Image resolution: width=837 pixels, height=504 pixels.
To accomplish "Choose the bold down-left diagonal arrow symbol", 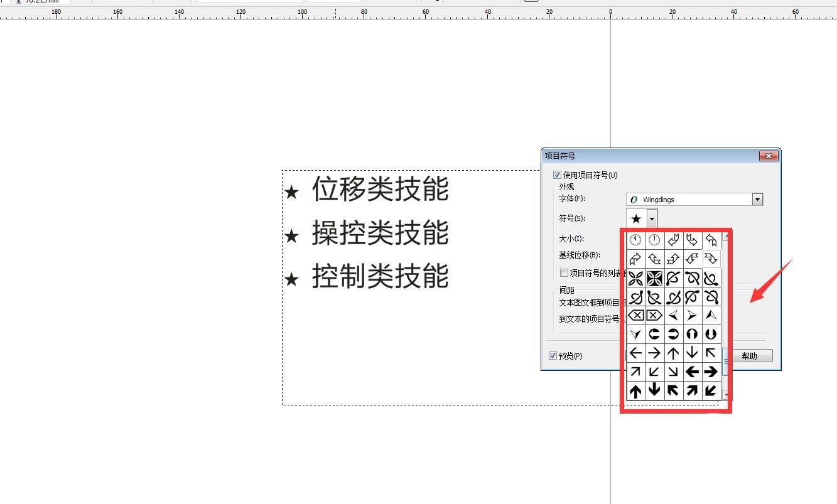I will click(x=711, y=390).
